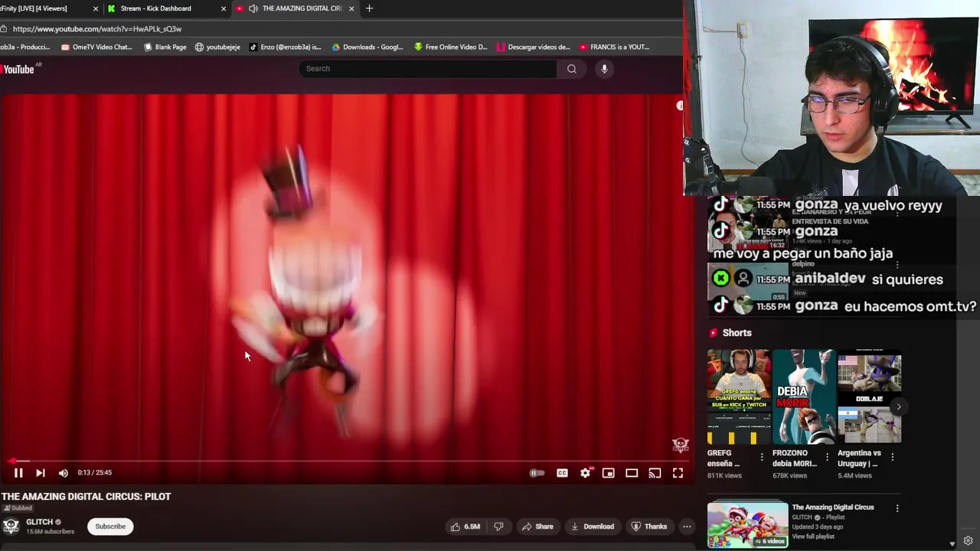Click the info card icon on video

coord(680,106)
